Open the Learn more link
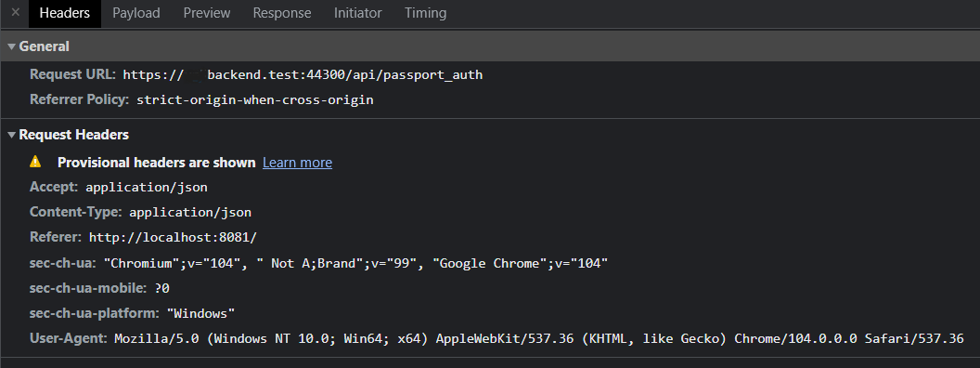 298,163
